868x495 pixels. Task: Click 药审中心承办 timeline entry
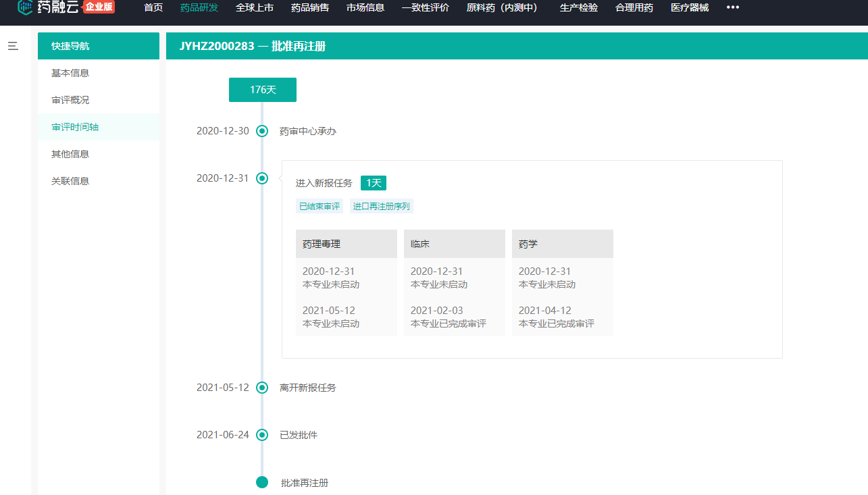point(308,131)
